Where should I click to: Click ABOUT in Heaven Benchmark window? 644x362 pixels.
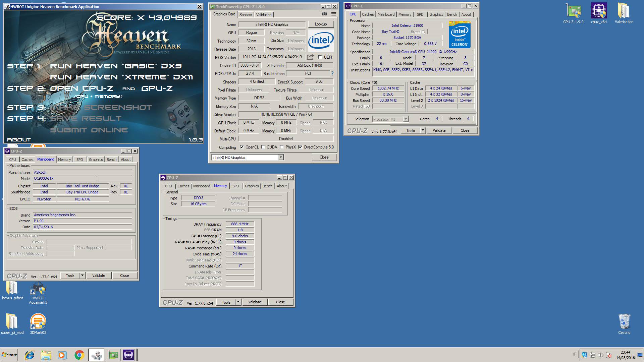point(19,140)
